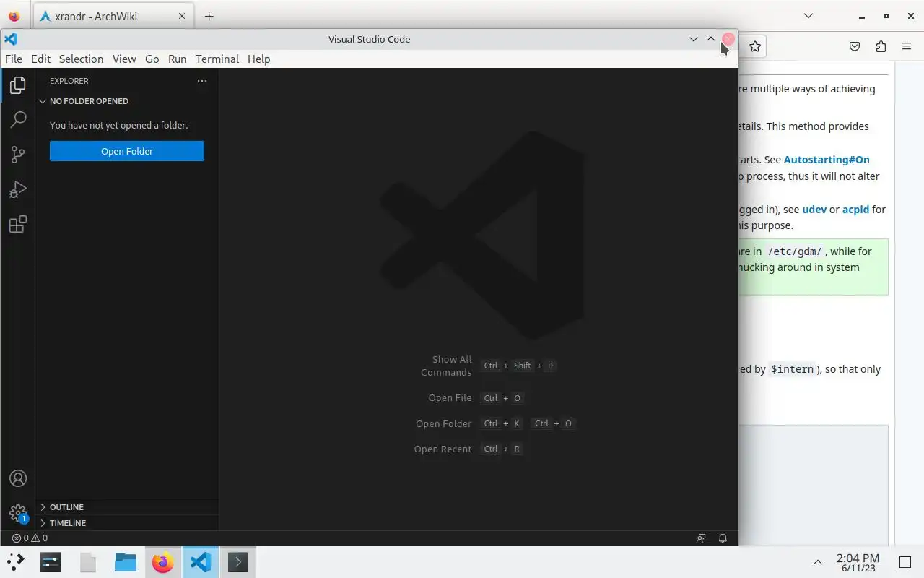Click the feedback icon in status bar
This screenshot has width=924, height=578.
click(x=701, y=538)
